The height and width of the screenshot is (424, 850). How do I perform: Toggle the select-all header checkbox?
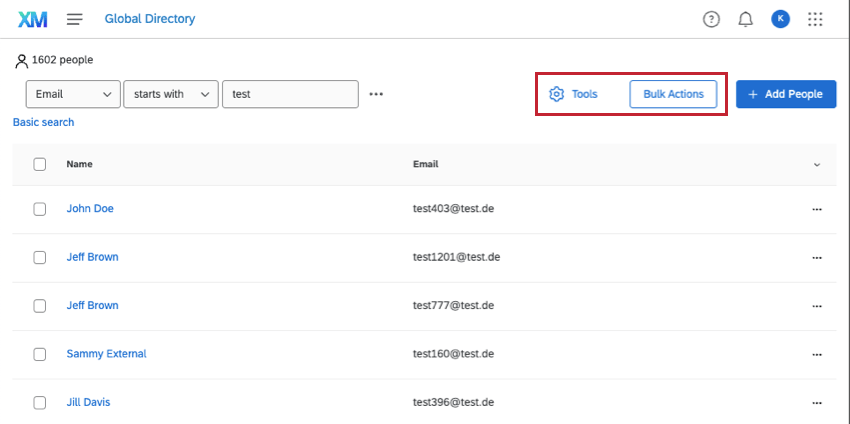[40, 164]
